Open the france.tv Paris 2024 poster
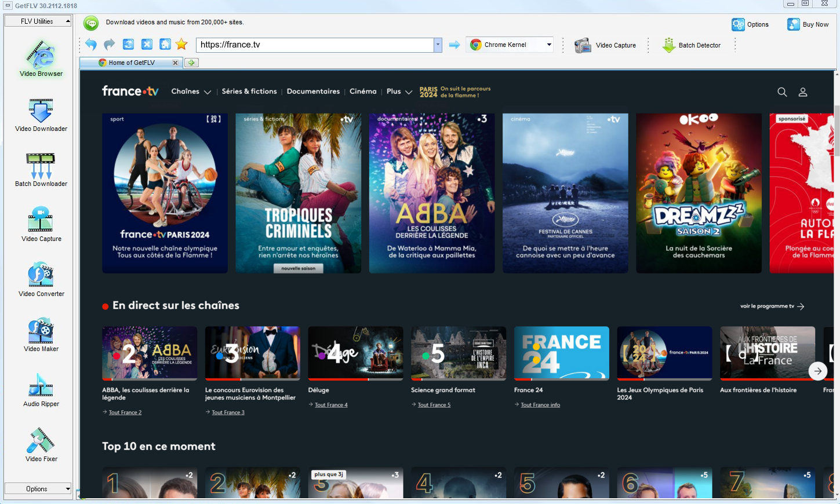 (x=165, y=193)
